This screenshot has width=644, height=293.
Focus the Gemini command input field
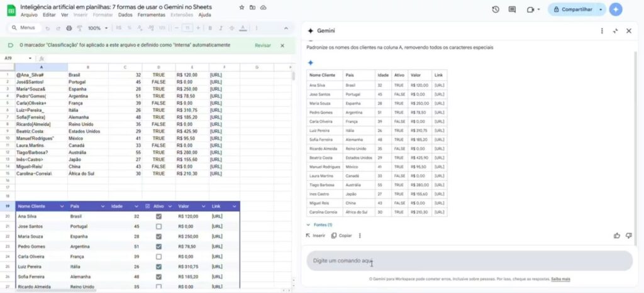(x=469, y=260)
